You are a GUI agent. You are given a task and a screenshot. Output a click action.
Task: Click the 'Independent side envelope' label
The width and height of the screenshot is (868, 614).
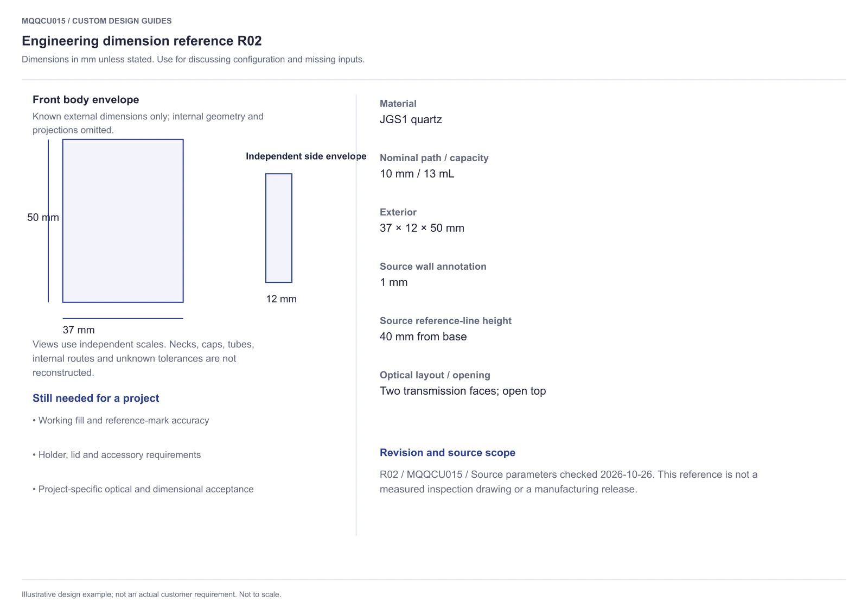pyautogui.click(x=306, y=156)
